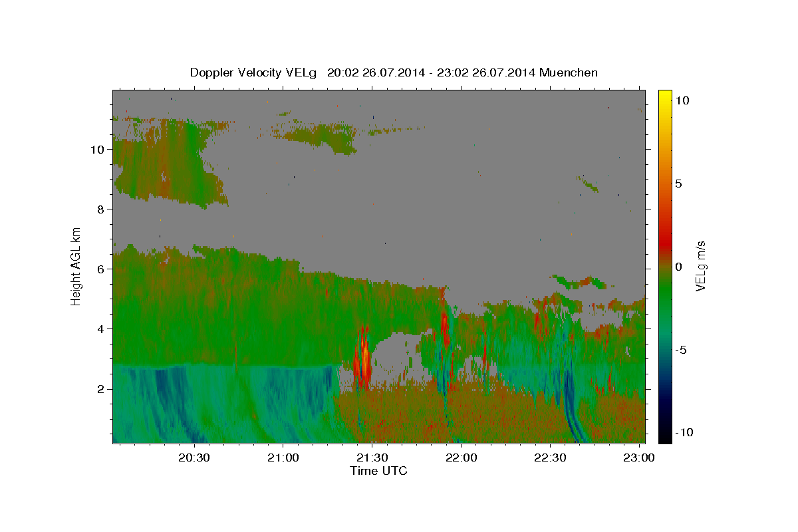Screen dimensions: 798x532
Task: Click the 'Height AGL km' y-axis label
Action: coord(76,266)
